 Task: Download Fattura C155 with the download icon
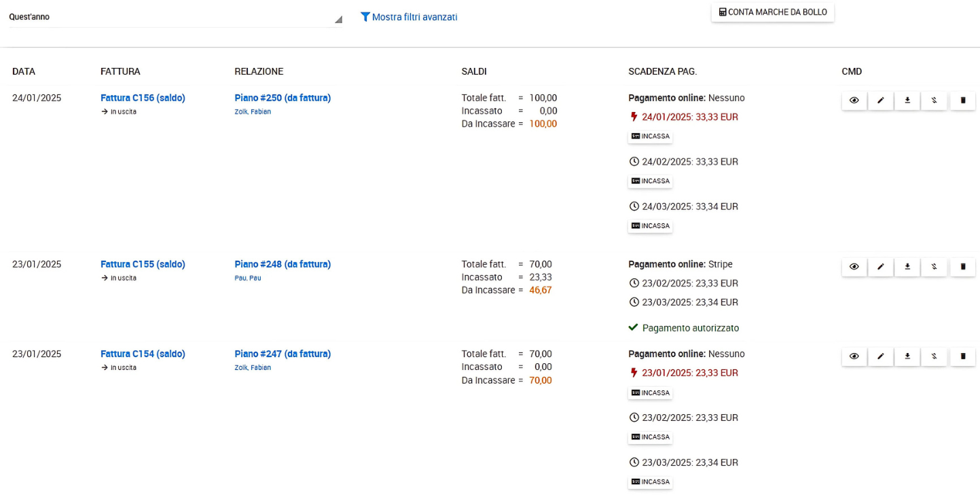tap(907, 267)
